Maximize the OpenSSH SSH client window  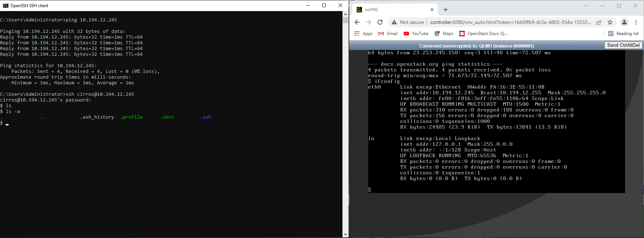(324, 5)
